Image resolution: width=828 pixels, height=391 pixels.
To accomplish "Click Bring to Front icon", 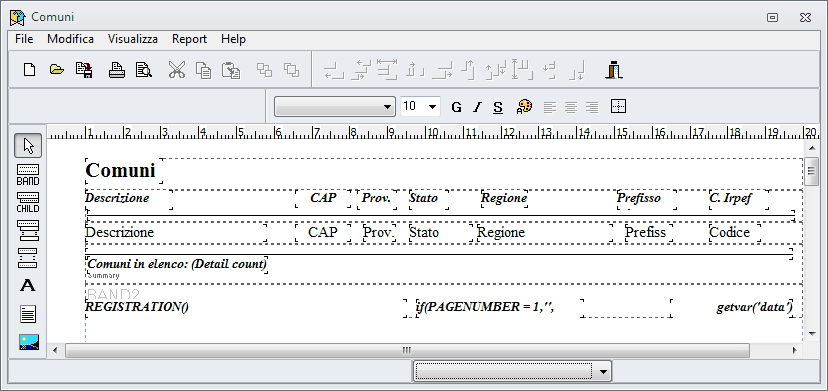I will (x=264, y=70).
